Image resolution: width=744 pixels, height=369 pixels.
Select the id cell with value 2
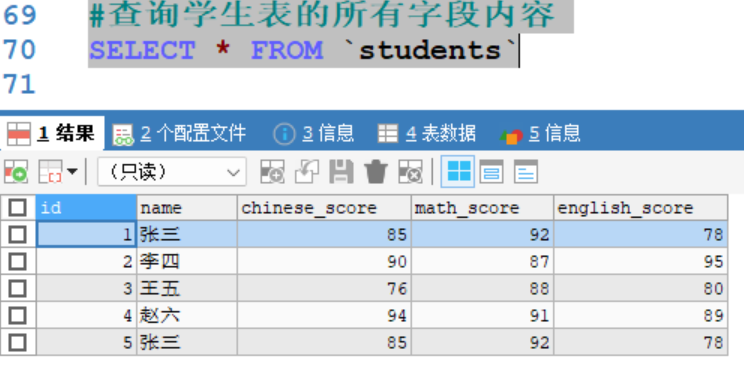click(86, 261)
